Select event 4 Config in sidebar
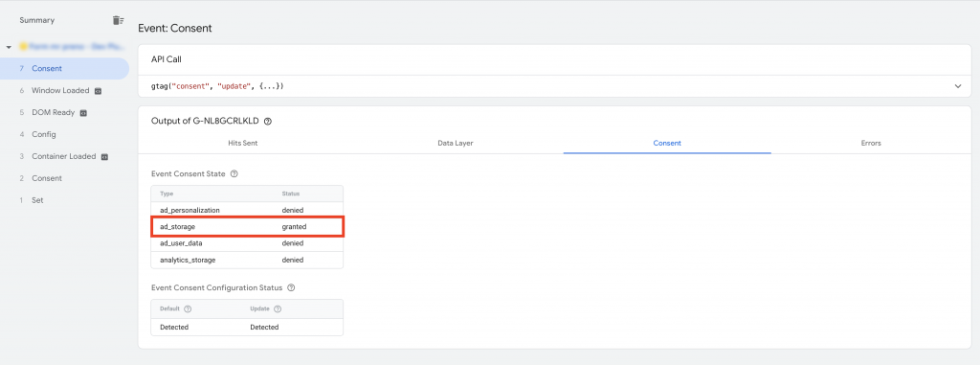 64,134
